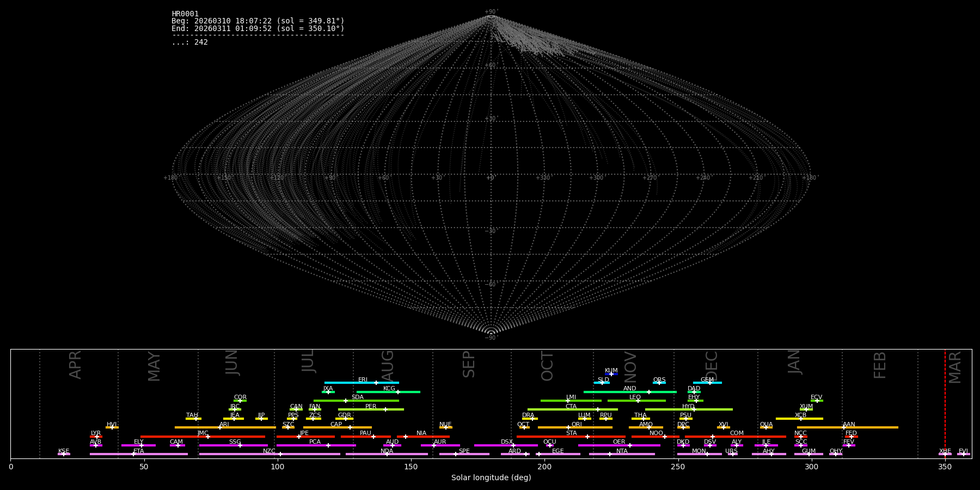Click the End: 20260311 01:09:52 line
Image resolution: width=980 pixels, height=490 pixels.
(x=258, y=28)
